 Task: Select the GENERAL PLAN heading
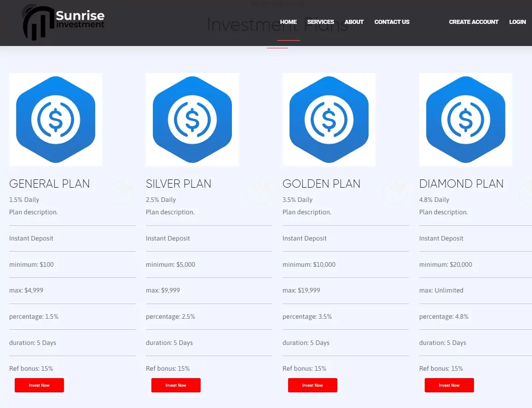[x=50, y=184]
